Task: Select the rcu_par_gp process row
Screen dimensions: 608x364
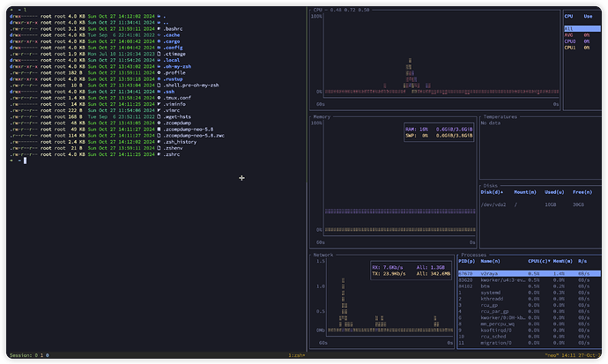Action: (530, 311)
